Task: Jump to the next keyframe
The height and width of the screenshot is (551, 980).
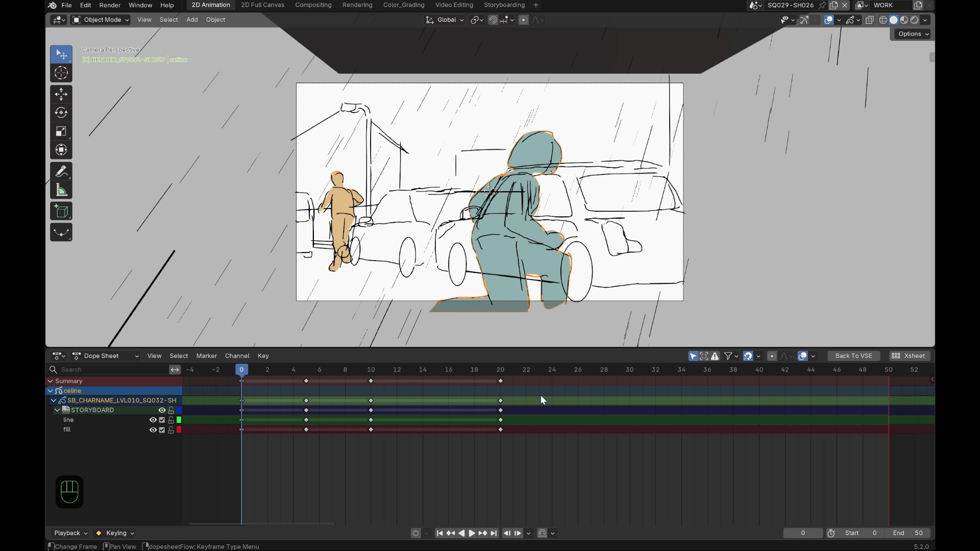Action: click(x=483, y=533)
